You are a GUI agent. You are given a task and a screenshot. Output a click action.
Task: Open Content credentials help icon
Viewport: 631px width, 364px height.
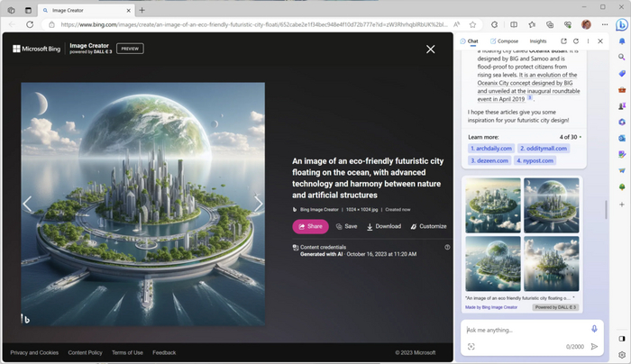tap(447, 247)
